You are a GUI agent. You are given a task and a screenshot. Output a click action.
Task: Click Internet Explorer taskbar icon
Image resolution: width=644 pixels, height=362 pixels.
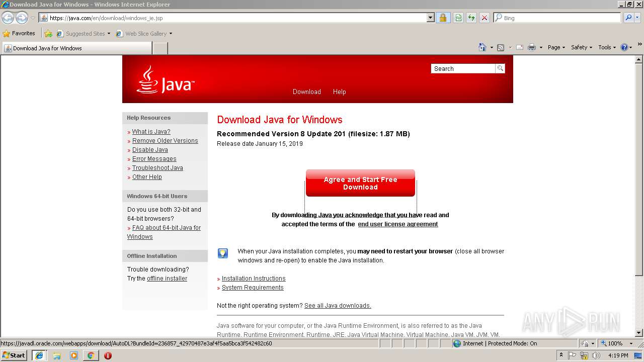40,355
